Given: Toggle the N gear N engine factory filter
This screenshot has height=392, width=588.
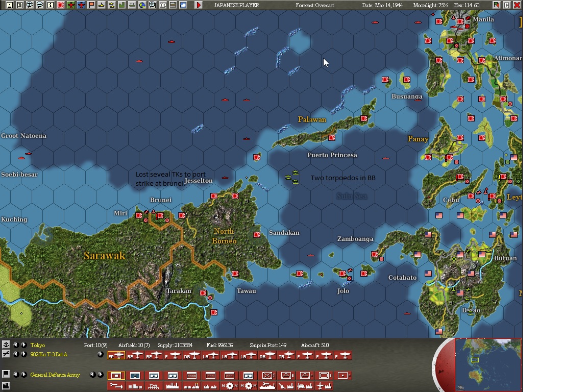Looking at the screenshot, I should click(230, 386).
